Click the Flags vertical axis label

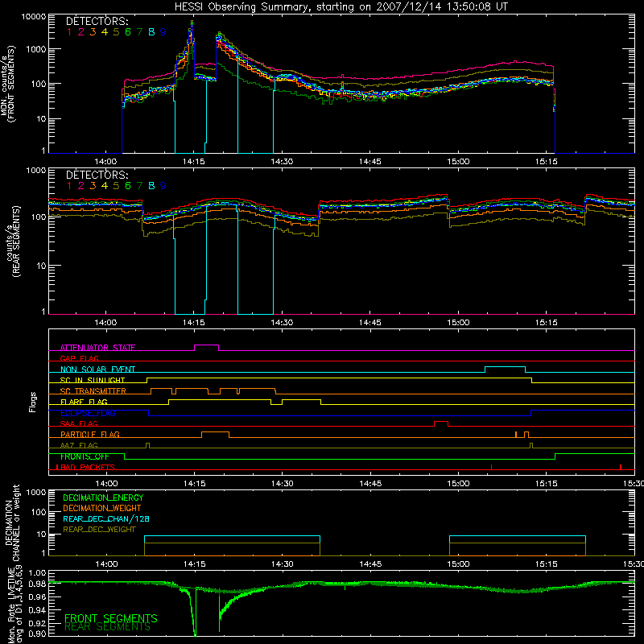33,402
